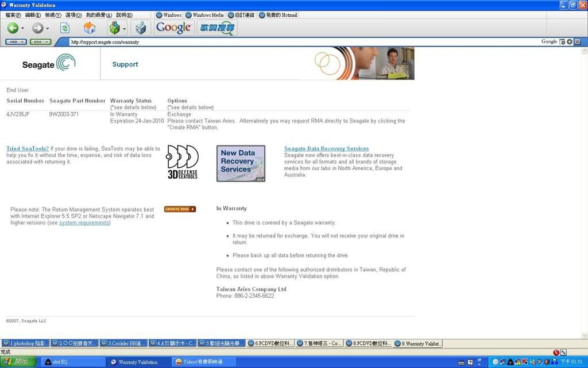This screenshot has width=588, height=368.
Task: Open the Tried SeaTools? link
Action: coord(28,148)
